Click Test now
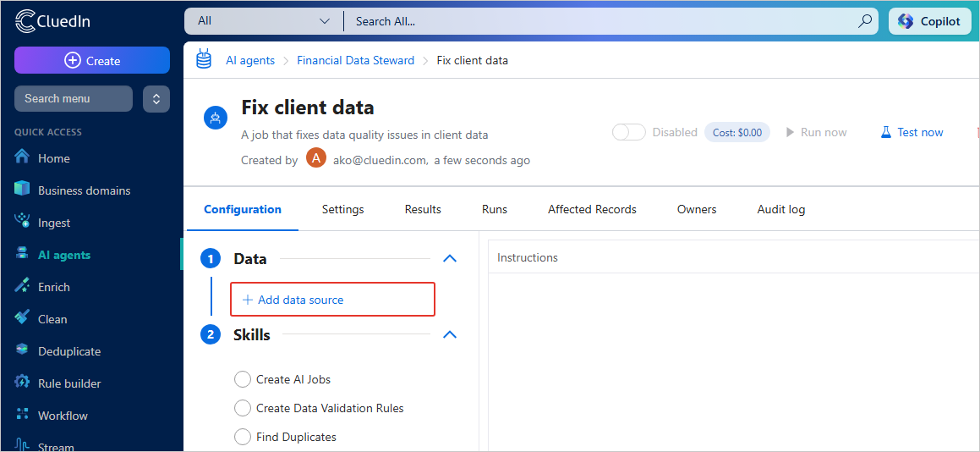 coord(912,132)
